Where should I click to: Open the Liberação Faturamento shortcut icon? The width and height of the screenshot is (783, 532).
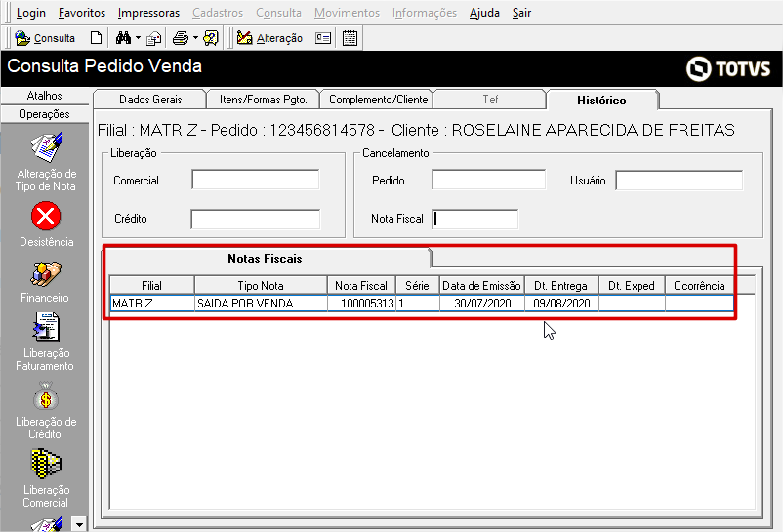tap(46, 327)
